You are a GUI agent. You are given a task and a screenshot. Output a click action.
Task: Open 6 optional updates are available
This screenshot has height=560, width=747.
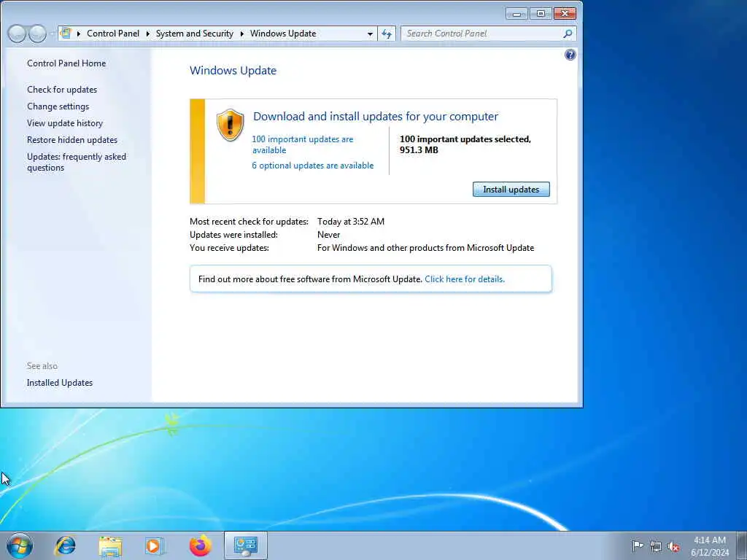(312, 166)
